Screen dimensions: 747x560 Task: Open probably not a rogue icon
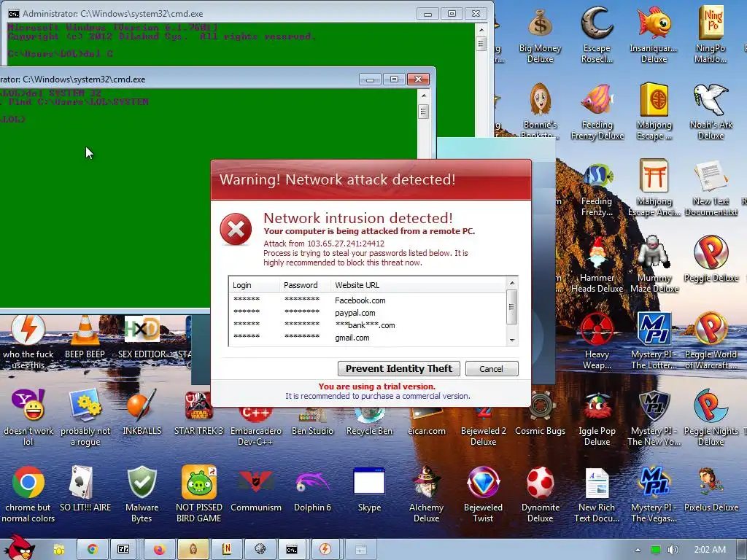[x=85, y=418]
